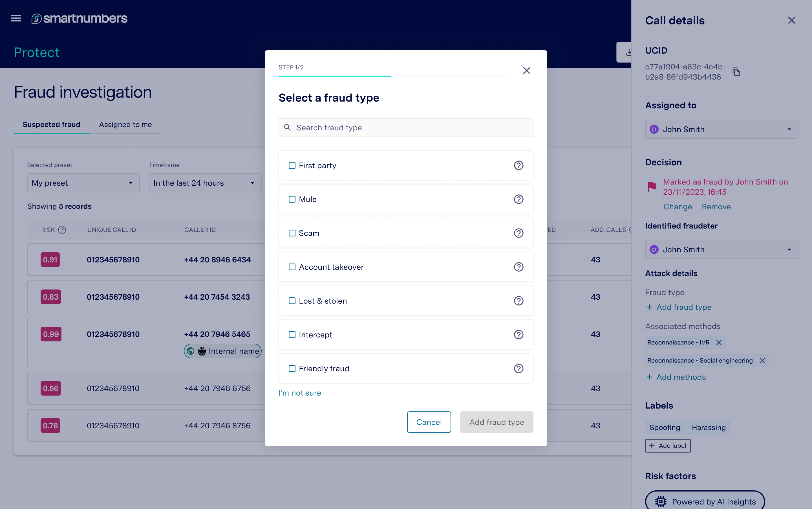Click the Search fraud type field
Image resolution: width=812 pixels, height=509 pixels.
pyautogui.click(x=405, y=128)
